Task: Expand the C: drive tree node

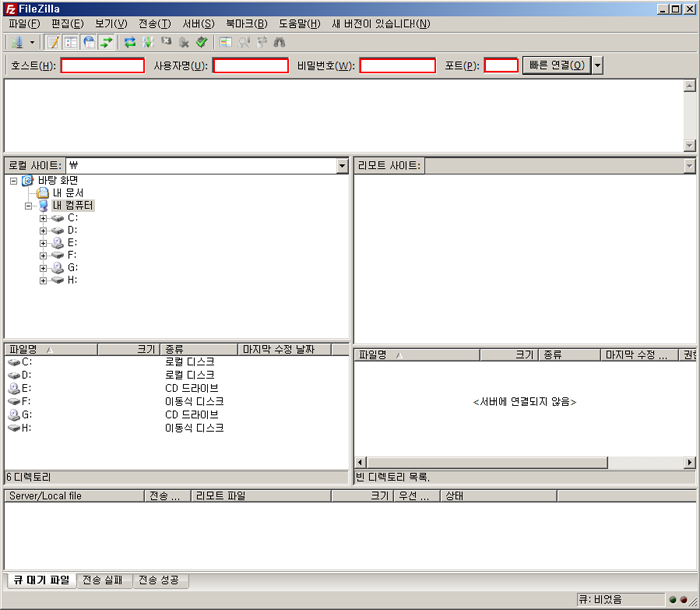Action: [43, 218]
